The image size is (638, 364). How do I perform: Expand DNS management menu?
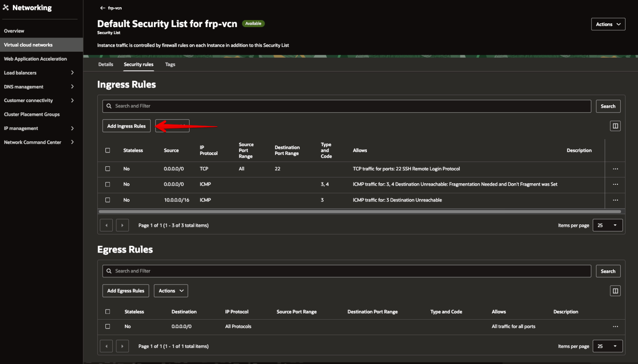pos(72,87)
